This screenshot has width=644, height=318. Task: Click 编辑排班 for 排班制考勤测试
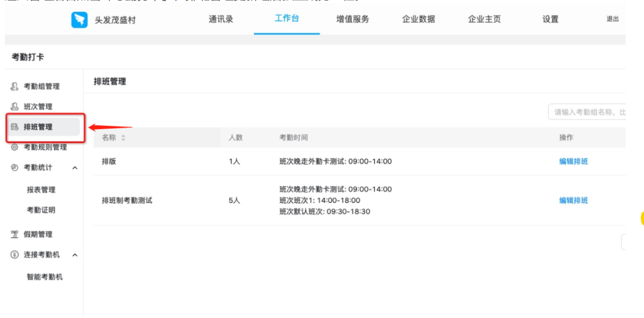point(572,200)
